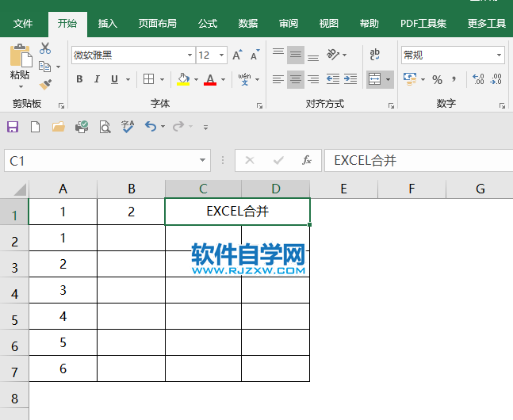Open the 对齐方式 dialog launcher
Image resolution: width=513 pixels, height=420 pixels.
[391, 105]
